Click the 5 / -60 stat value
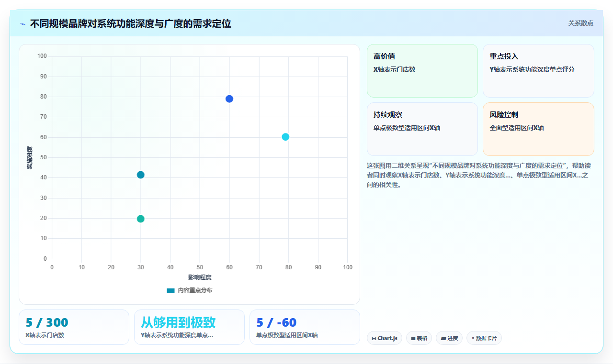This screenshot has height=364, width=613. coord(276,323)
